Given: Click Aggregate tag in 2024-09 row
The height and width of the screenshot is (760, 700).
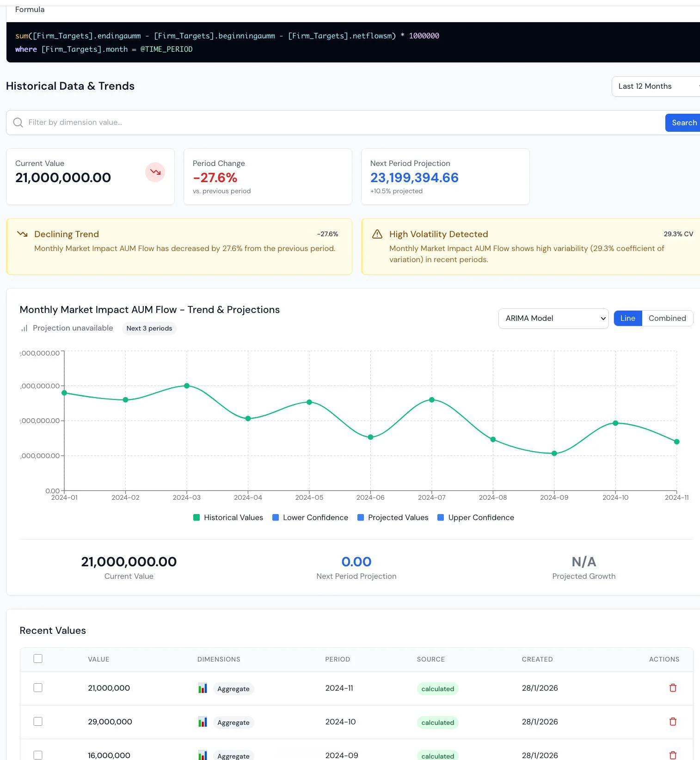Looking at the screenshot, I should (x=233, y=756).
